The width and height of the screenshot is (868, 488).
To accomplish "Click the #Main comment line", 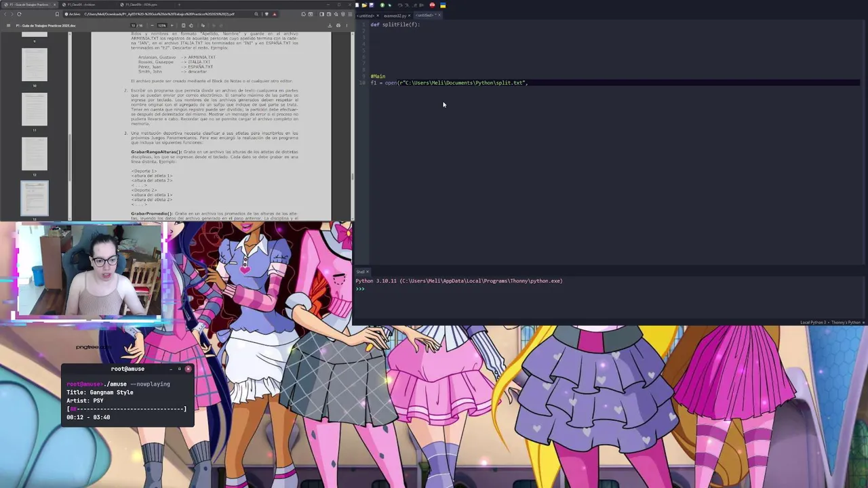I will point(378,76).
